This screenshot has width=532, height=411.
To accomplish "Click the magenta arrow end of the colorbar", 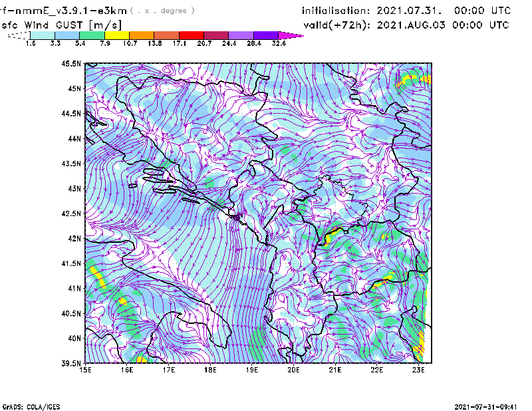I will point(291,35).
